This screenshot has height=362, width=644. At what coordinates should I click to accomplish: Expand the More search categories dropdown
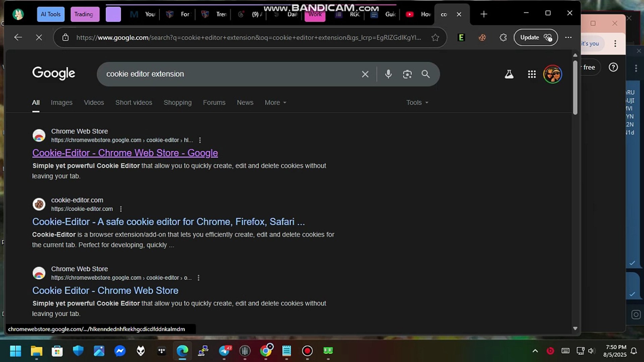coord(275,103)
